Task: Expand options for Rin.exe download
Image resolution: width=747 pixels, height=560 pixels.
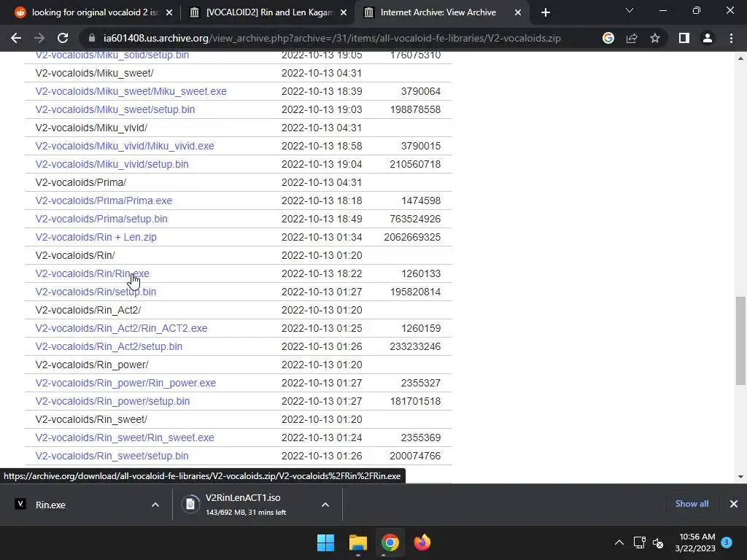Action: (155, 505)
